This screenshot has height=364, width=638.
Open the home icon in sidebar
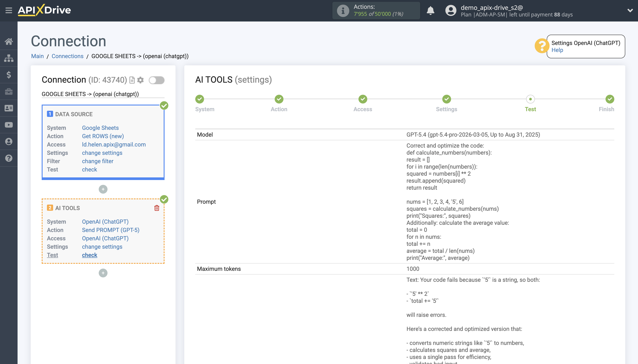9,41
